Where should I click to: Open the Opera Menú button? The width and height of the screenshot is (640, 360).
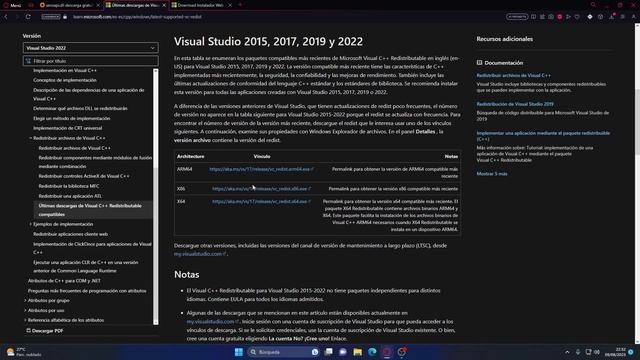coord(12,5)
